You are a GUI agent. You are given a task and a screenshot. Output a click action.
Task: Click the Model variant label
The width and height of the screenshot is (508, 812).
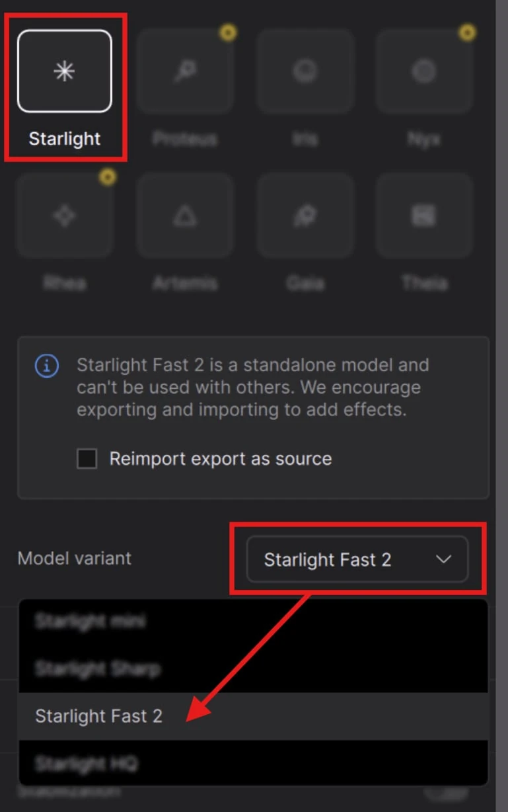coord(74,558)
